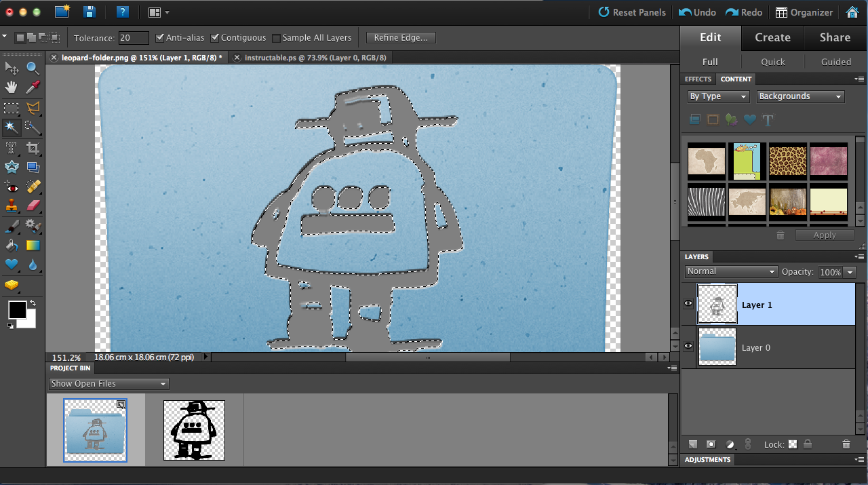
Task: Click the Home icon in top bar
Action: [852, 12]
